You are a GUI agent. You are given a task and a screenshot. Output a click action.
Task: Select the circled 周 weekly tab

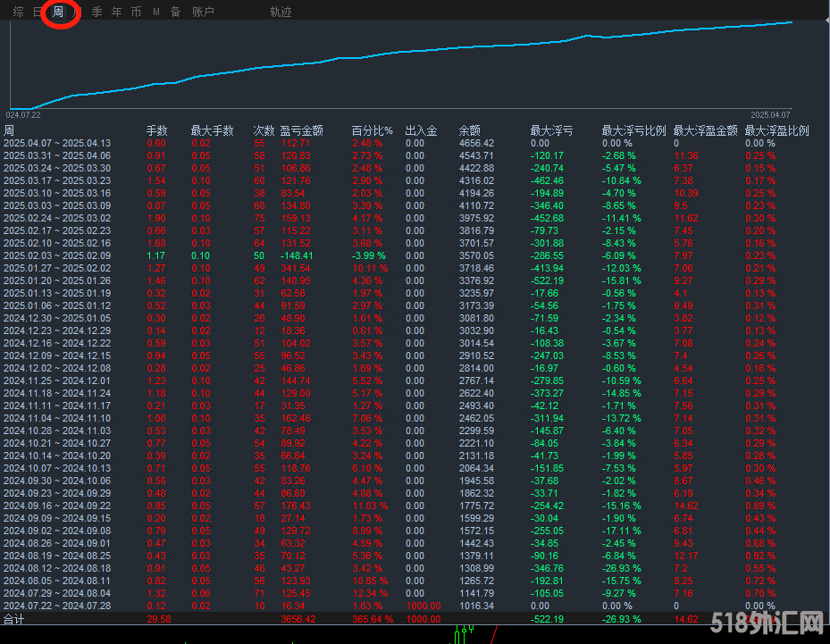59,12
